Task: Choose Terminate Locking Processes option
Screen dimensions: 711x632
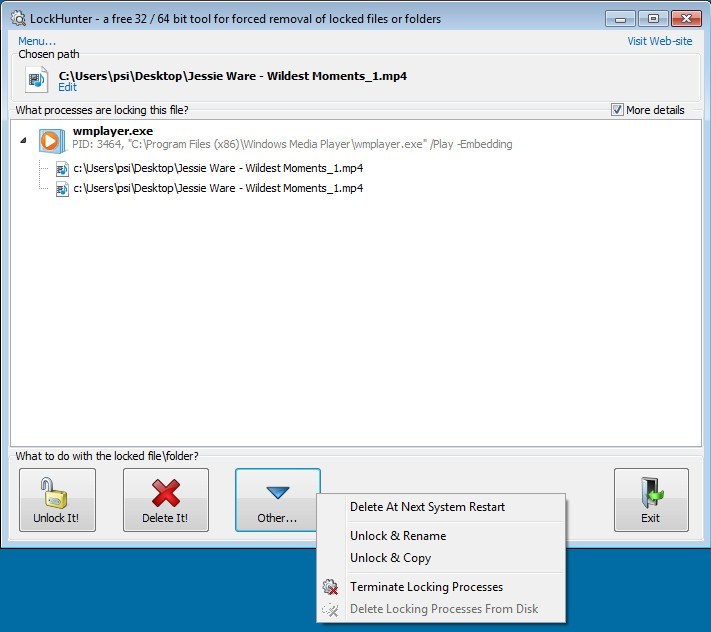Action: coord(426,587)
